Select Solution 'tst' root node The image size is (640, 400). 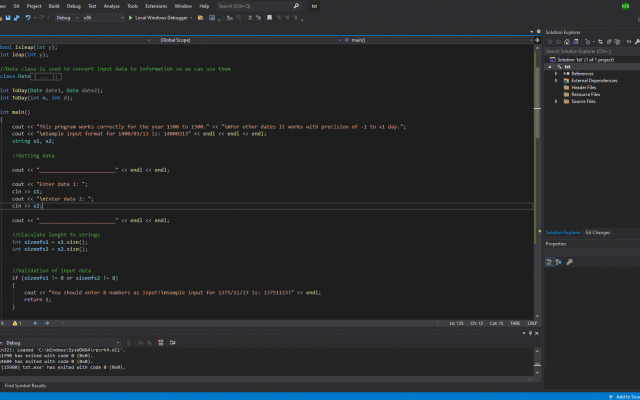click(x=585, y=60)
